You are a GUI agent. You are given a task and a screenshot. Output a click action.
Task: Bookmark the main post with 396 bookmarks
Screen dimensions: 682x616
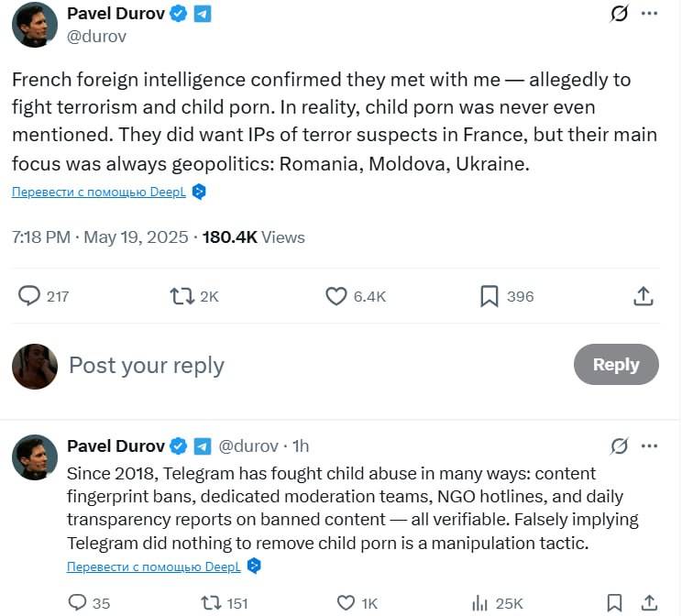pyautogui.click(x=489, y=296)
